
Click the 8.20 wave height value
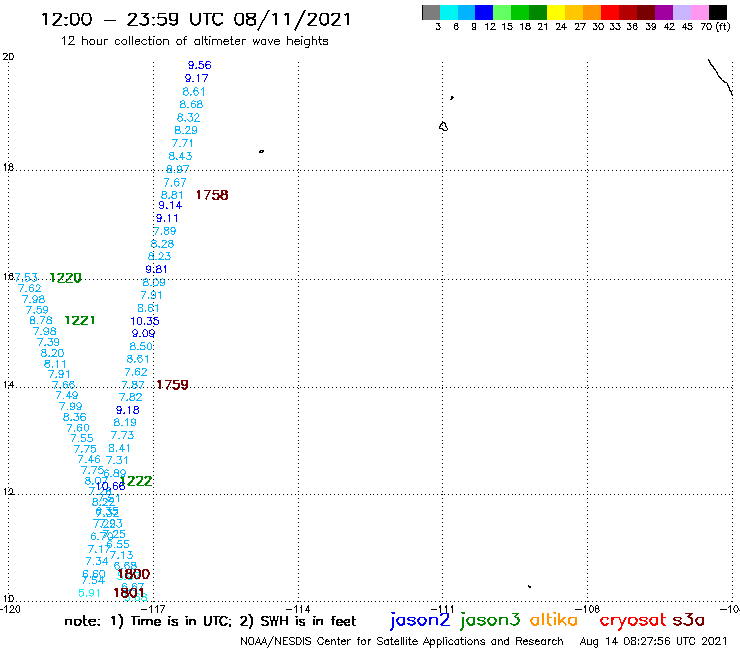coord(52,353)
